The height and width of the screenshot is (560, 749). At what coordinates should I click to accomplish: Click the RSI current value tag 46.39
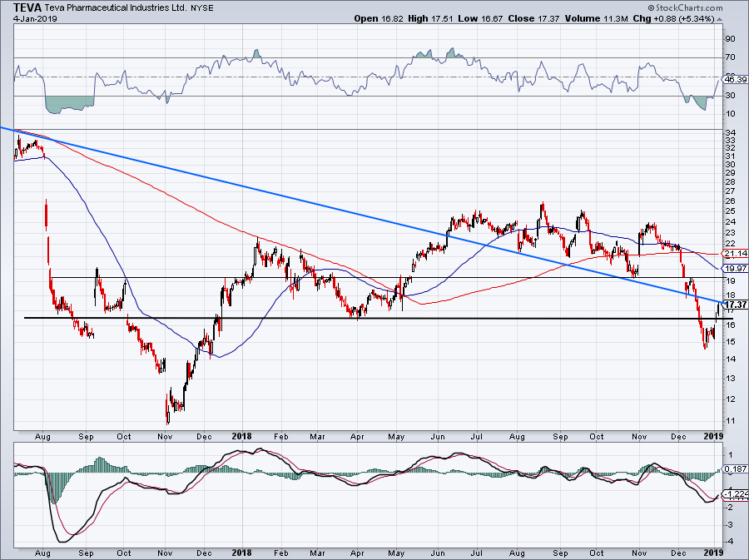coord(736,79)
